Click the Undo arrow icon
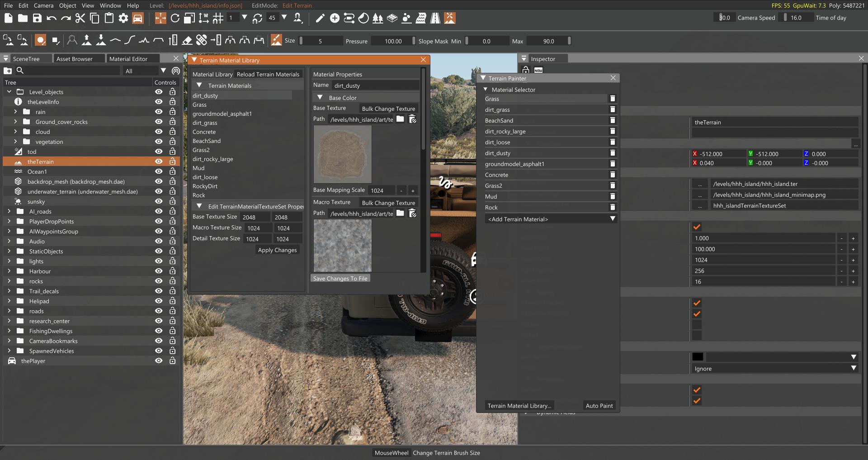The height and width of the screenshot is (460, 868). point(52,18)
